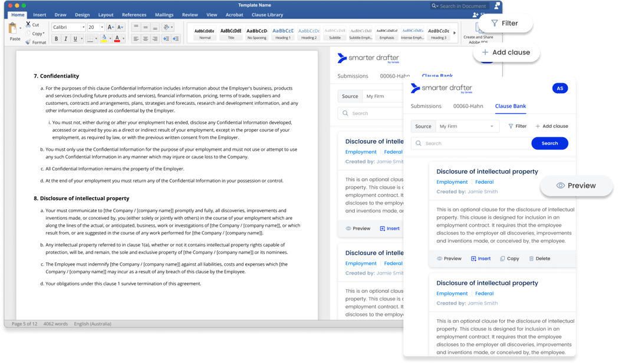619x364 pixels.
Task: Toggle underline formatting
Action: click(x=75, y=38)
